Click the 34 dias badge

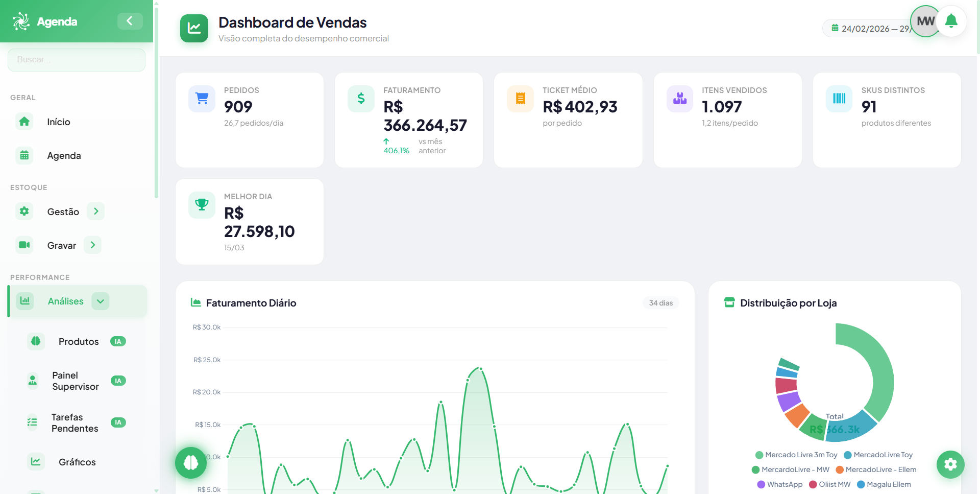[660, 303]
